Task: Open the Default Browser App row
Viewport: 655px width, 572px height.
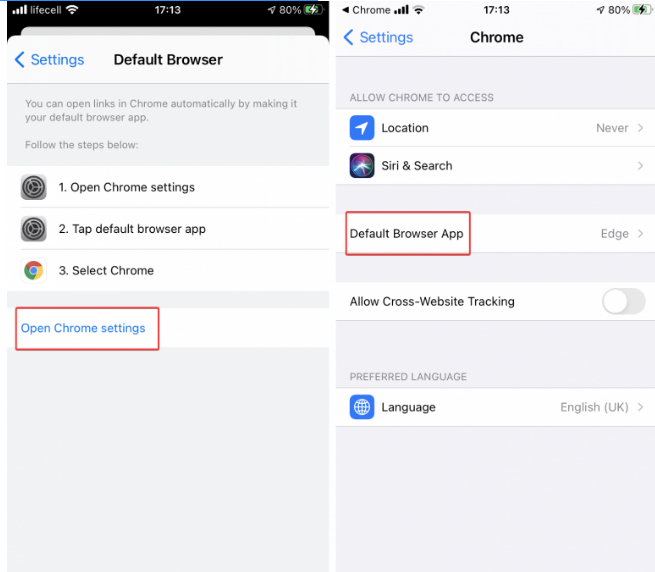Action: pyautogui.click(x=495, y=234)
